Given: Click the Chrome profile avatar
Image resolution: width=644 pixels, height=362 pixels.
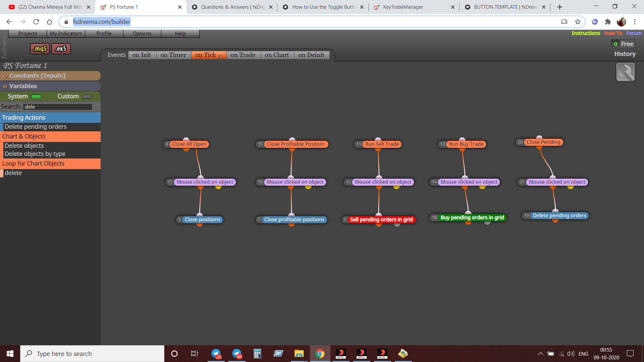Looking at the screenshot, I should coord(621,22).
